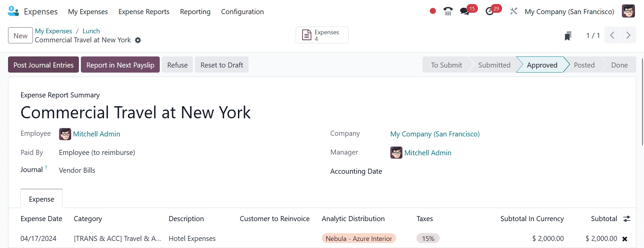Open Mitchell Admin employee link
This screenshot has height=248, width=644.
pos(97,134)
